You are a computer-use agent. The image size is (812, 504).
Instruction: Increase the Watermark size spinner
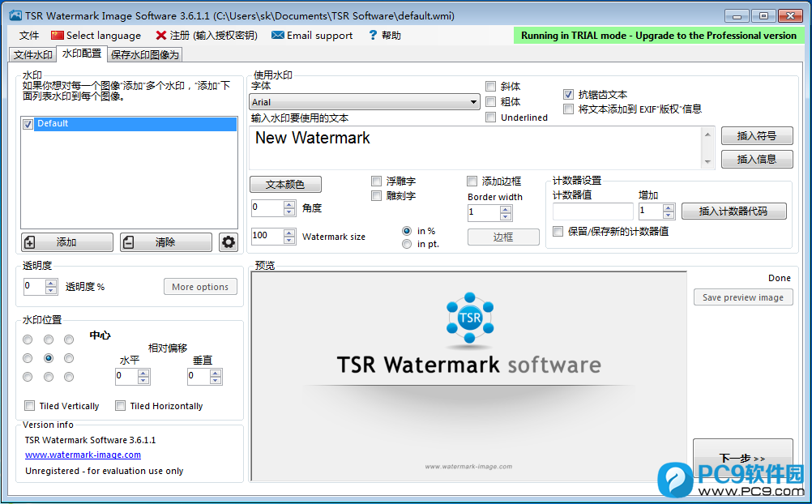289,233
